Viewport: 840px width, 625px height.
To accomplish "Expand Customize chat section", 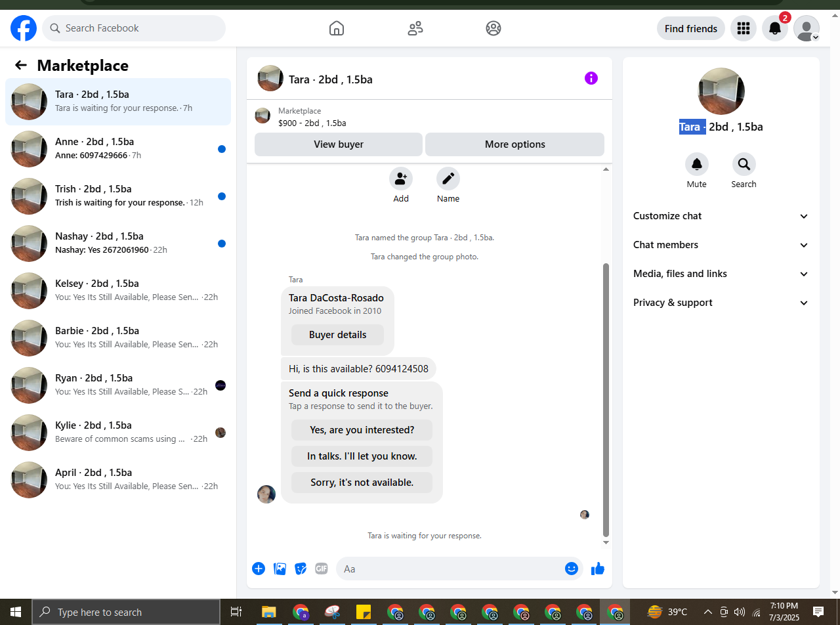I will 721,216.
